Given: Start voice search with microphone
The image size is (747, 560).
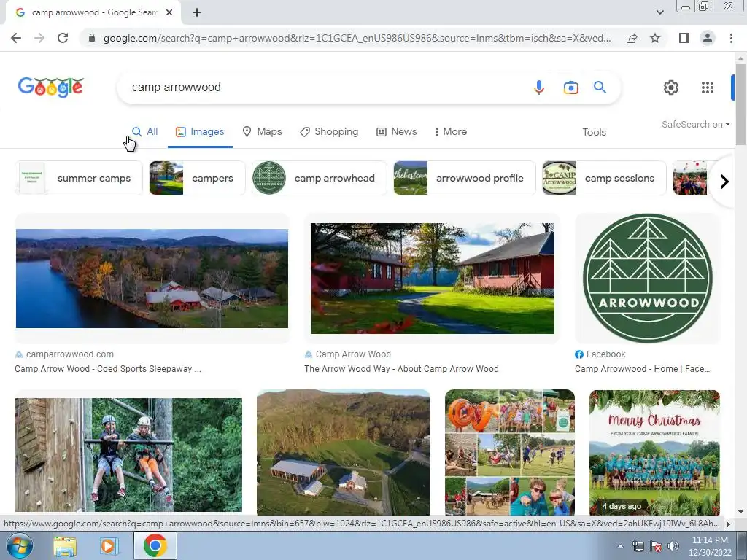Looking at the screenshot, I should (539, 87).
